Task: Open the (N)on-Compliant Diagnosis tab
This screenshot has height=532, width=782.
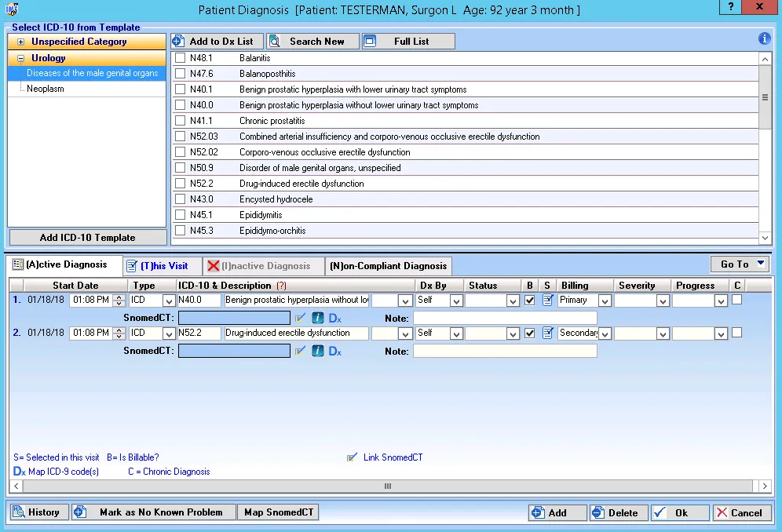Action: [389, 266]
